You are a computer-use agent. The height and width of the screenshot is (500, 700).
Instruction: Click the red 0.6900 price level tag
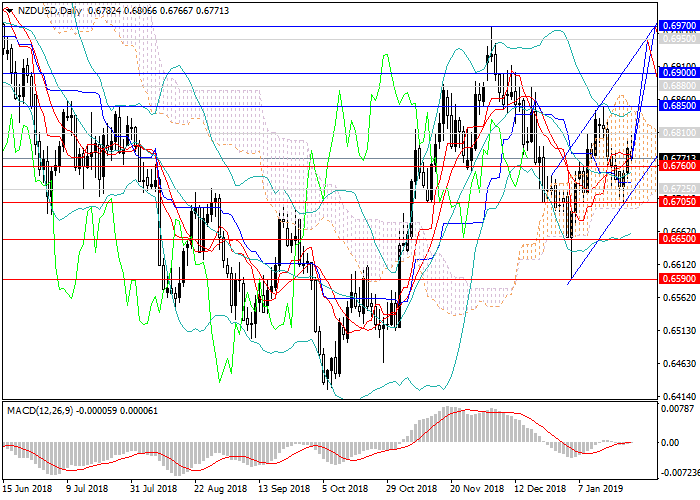678,73
